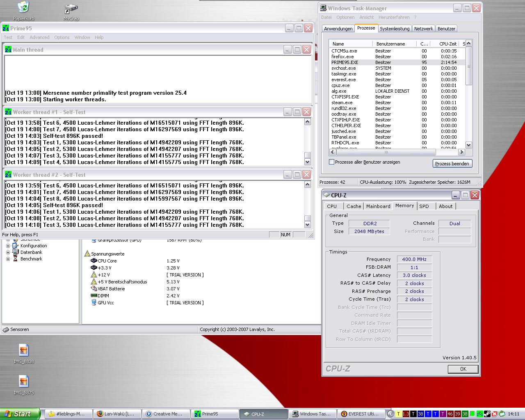
Task: Expand hidden tray icons with the arrow
Action: [x=391, y=414]
